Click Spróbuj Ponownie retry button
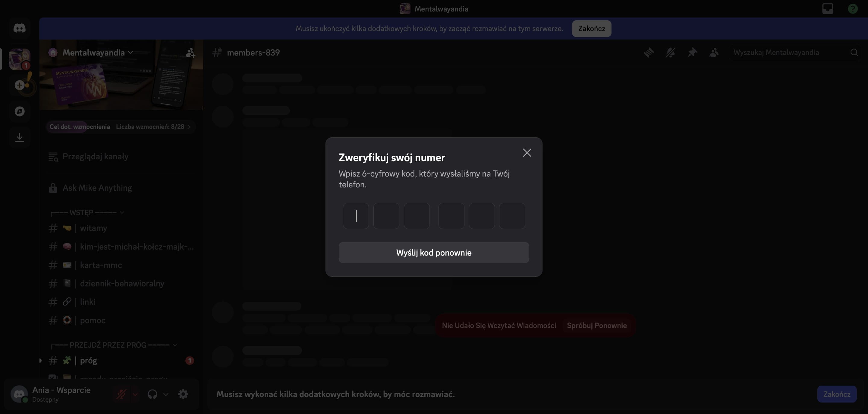Screen dimensions: 868x414 coord(597,326)
